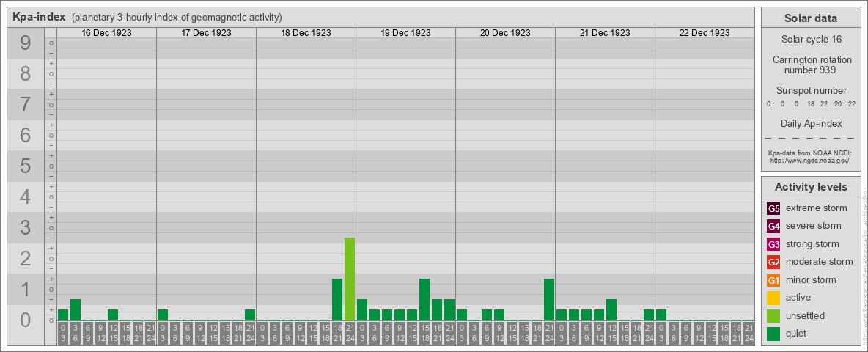Click the Solar cycle 16 text
This screenshot has width=868, height=352.
coord(811,40)
